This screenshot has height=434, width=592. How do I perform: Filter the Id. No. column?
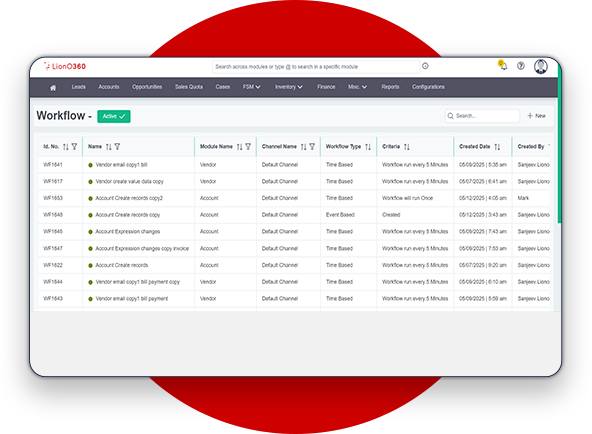(74, 146)
